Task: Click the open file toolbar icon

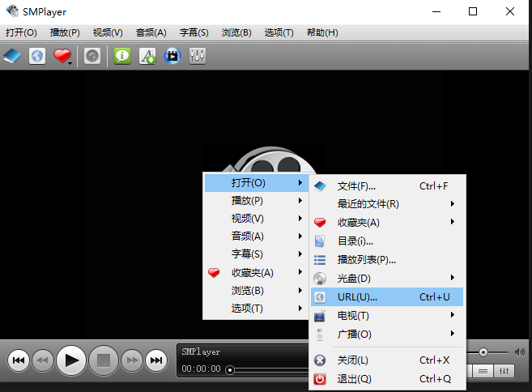Action: (12, 56)
